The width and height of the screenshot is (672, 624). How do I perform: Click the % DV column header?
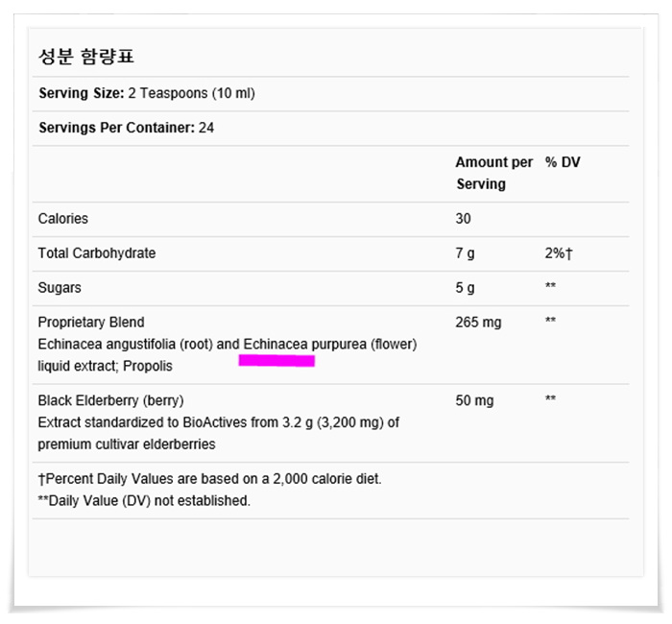[563, 162]
